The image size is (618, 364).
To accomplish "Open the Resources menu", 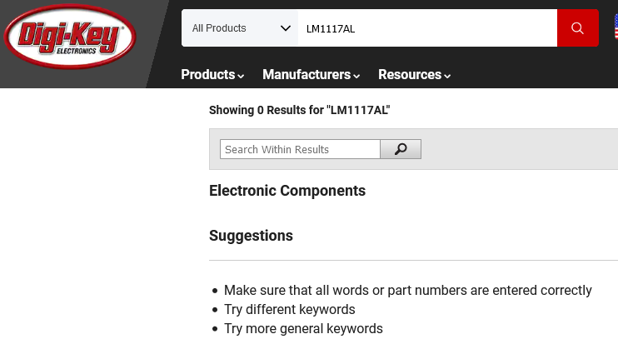I will coord(414,74).
